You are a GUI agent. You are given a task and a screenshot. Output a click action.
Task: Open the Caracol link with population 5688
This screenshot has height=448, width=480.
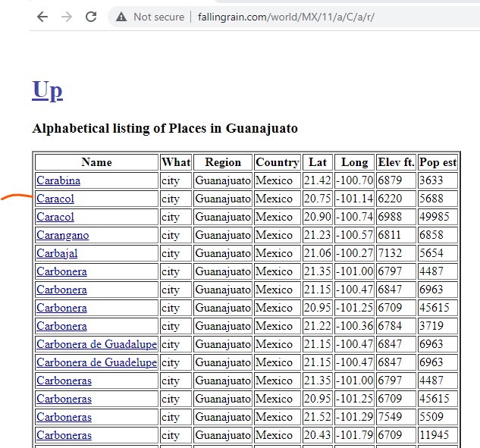coord(55,199)
